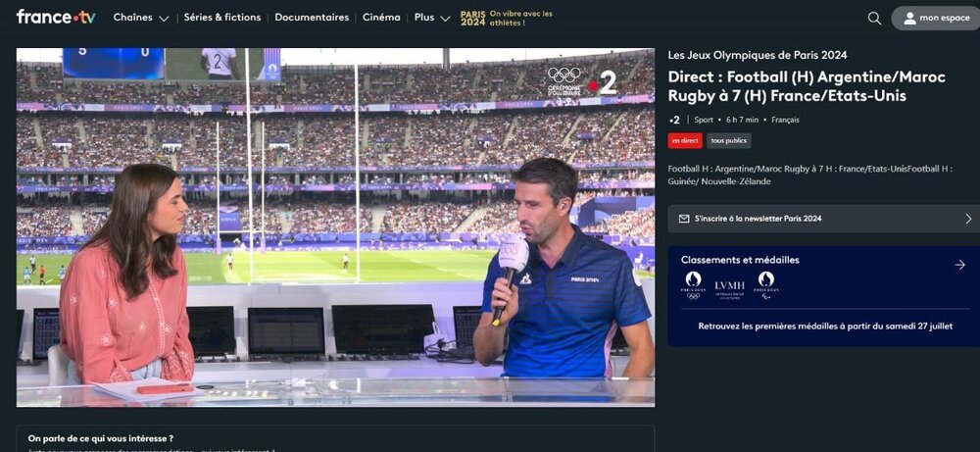Click the newsletter envelope icon
Image resolution: width=980 pixels, height=452 pixels.
tap(683, 219)
